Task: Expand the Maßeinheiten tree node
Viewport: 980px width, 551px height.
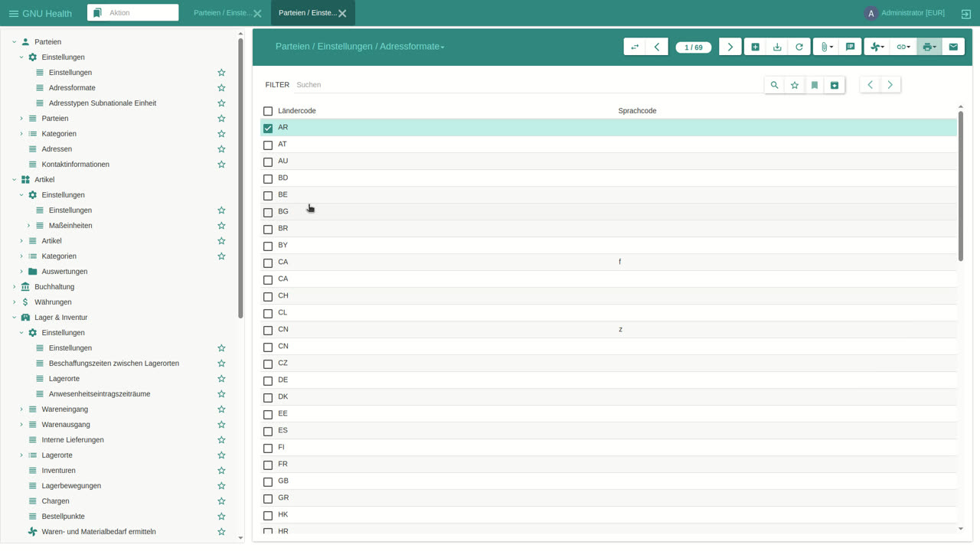Action: pyautogui.click(x=28, y=226)
